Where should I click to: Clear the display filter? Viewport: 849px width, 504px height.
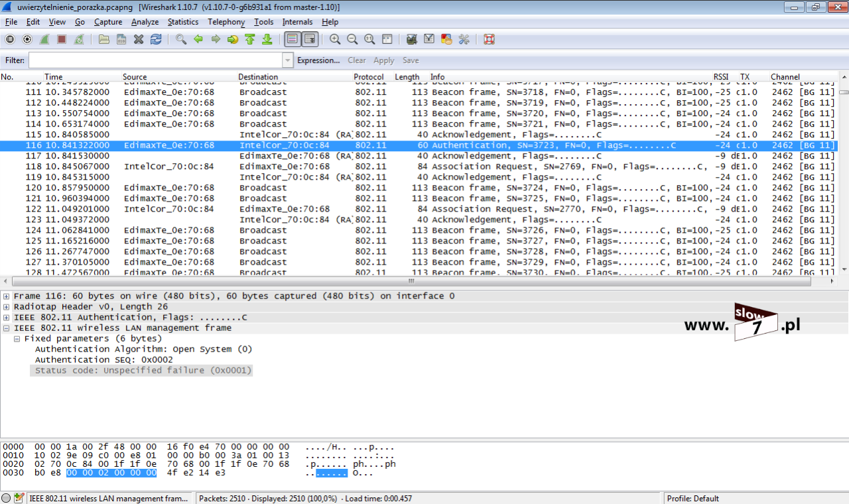357,60
